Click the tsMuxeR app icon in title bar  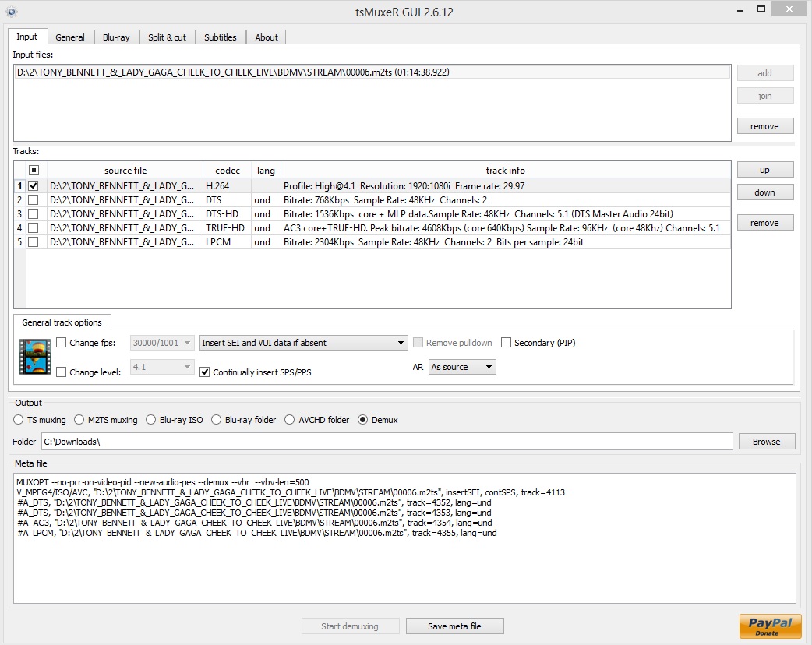12,12
